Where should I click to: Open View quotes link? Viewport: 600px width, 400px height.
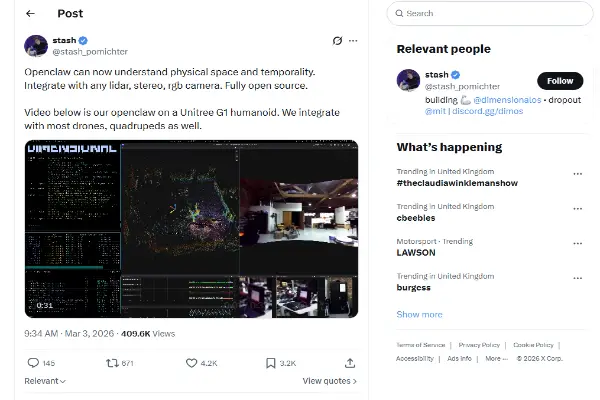pos(329,381)
